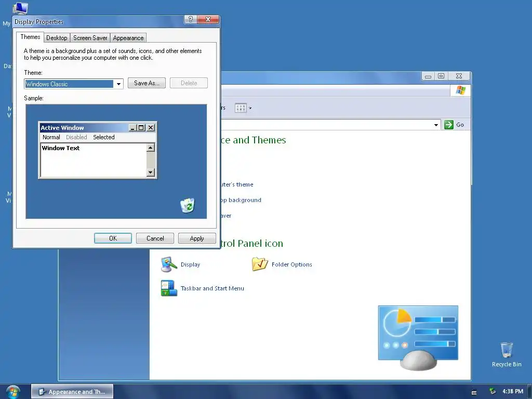
Task: Click the 4:38 PM system clock
Action: pos(513,392)
